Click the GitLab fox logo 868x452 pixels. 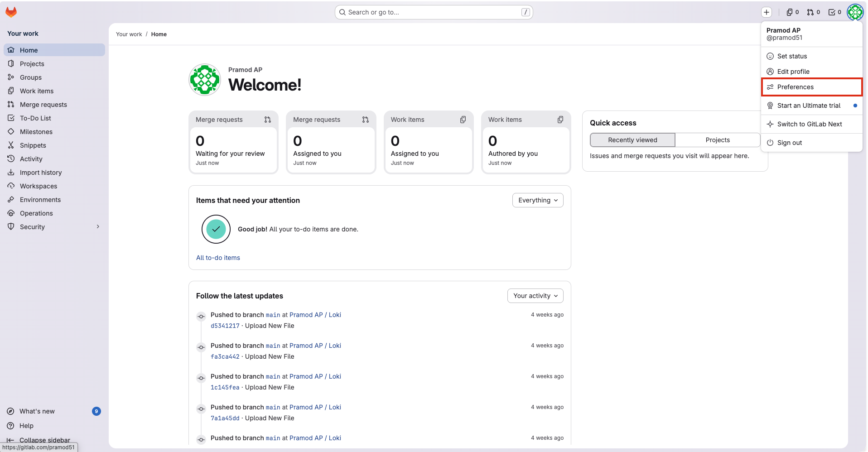(x=11, y=12)
